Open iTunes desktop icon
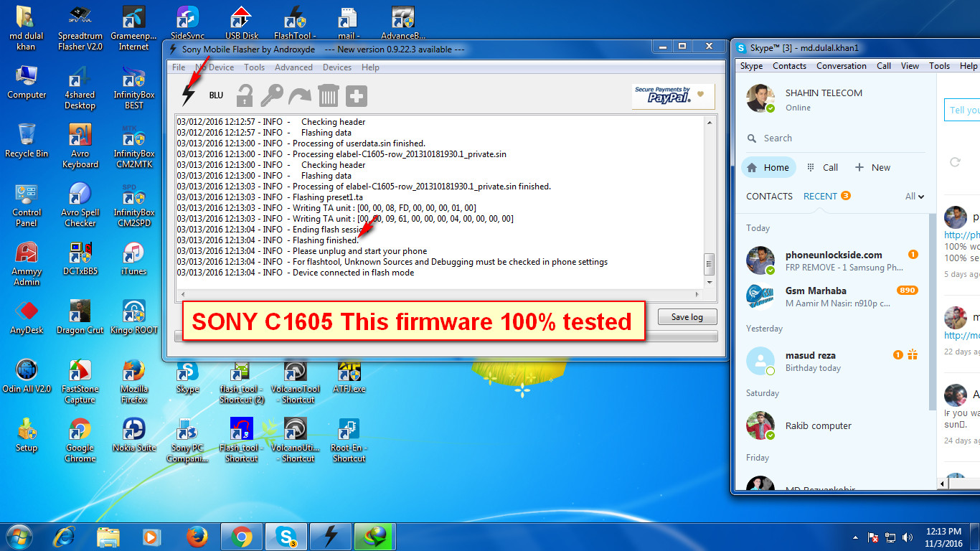 [134, 259]
